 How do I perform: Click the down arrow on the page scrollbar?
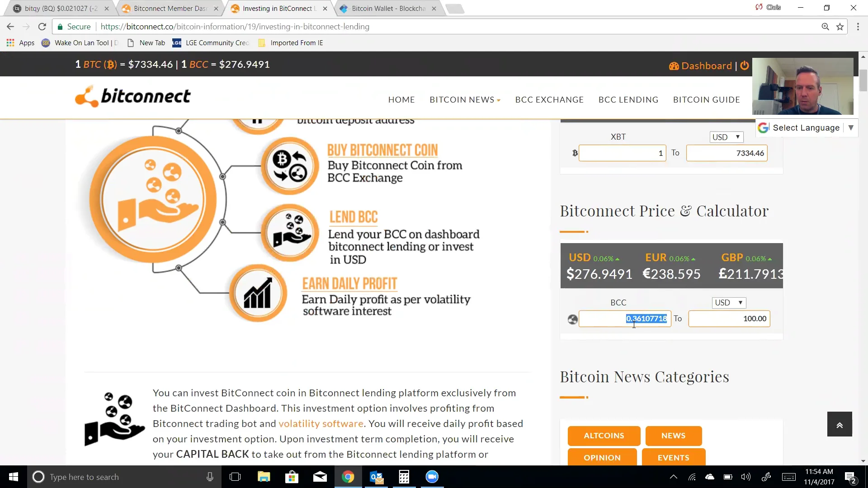(x=863, y=461)
